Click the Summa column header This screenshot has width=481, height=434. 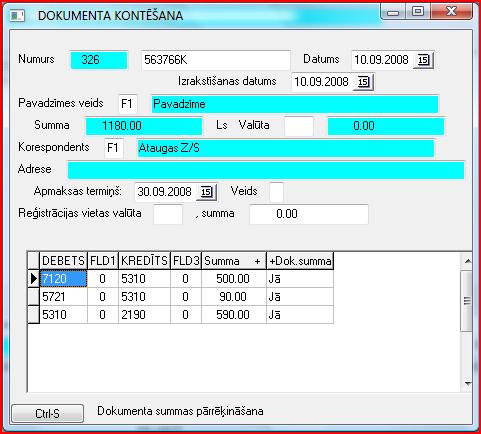[233, 261]
